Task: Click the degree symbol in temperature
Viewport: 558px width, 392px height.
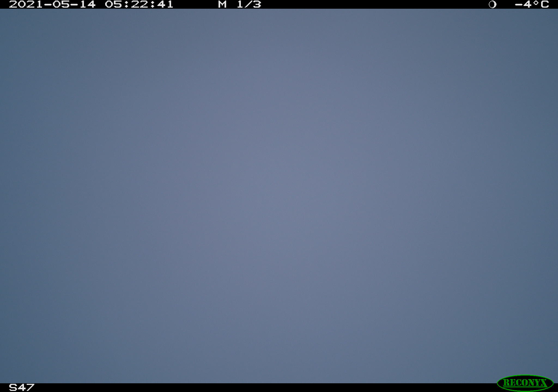Action: click(536, 3)
